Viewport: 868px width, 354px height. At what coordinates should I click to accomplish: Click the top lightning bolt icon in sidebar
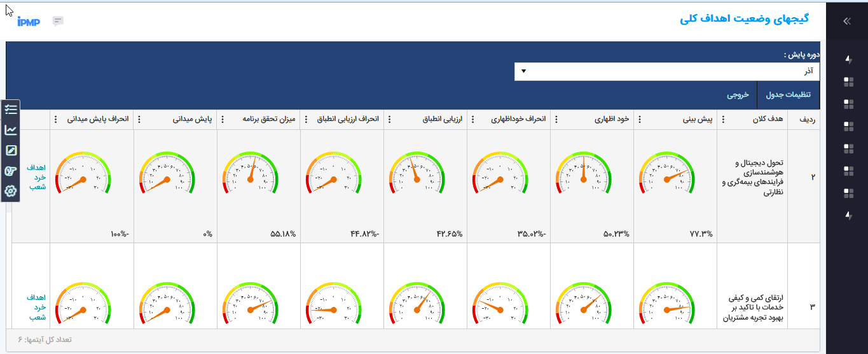(x=848, y=59)
